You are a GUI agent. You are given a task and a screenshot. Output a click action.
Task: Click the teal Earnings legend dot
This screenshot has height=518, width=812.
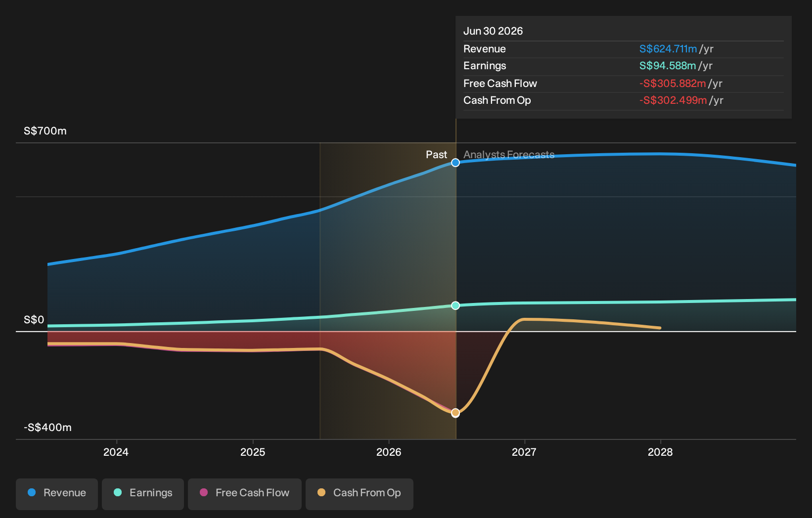pyautogui.click(x=118, y=492)
